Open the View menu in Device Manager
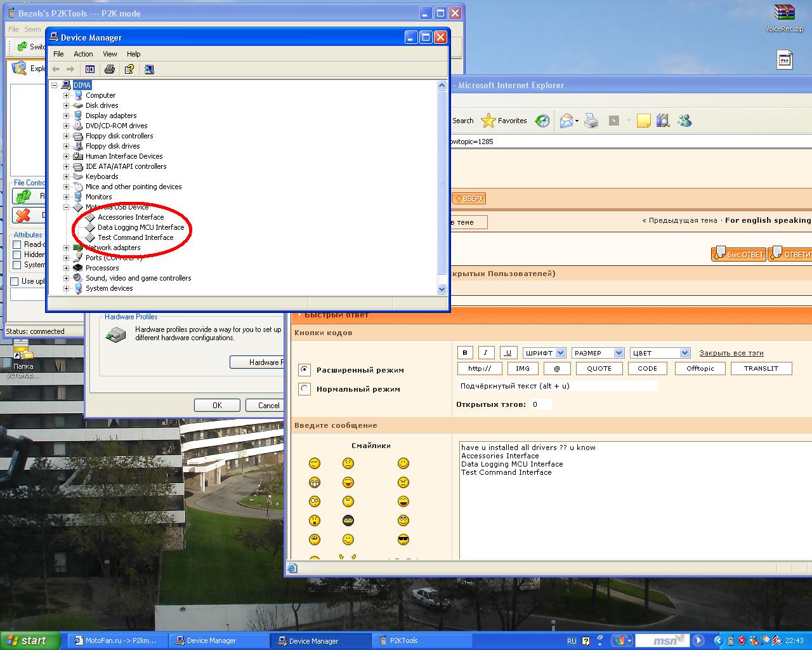The width and height of the screenshot is (812, 650). coord(110,54)
